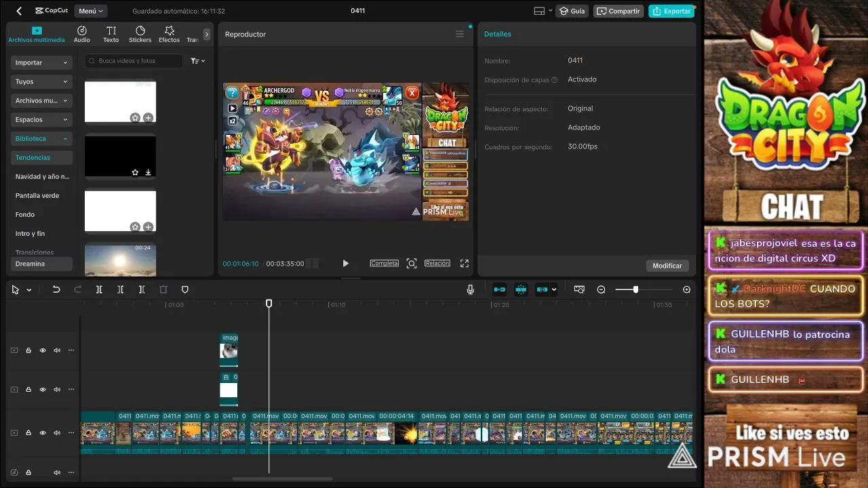Split the clip at the playhead

click(x=99, y=289)
